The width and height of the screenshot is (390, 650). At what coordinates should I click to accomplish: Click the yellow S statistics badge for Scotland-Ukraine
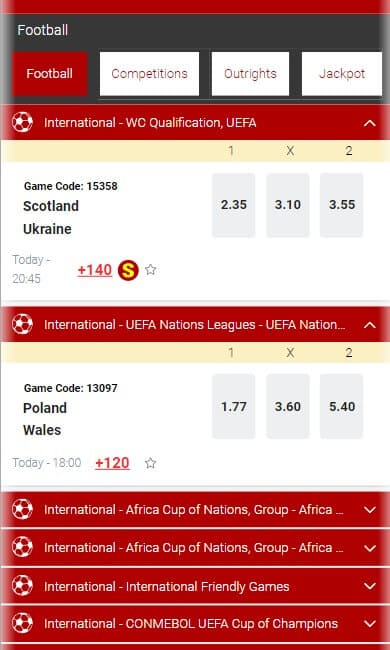click(128, 270)
